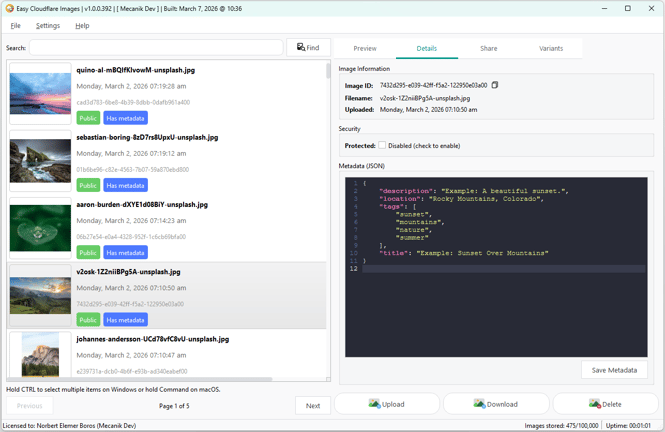665x432 pixels.
Task: Switch to the Share tab
Action: tap(489, 48)
